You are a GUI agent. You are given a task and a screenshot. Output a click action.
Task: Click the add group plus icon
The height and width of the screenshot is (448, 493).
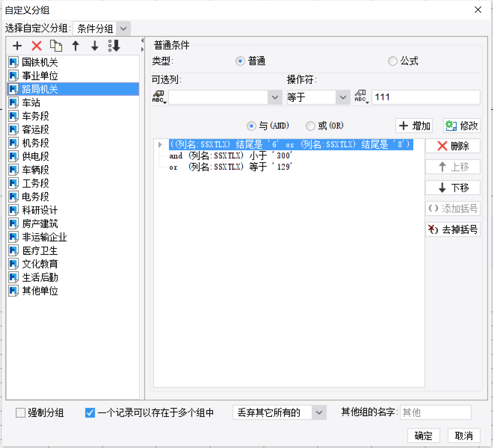17,46
